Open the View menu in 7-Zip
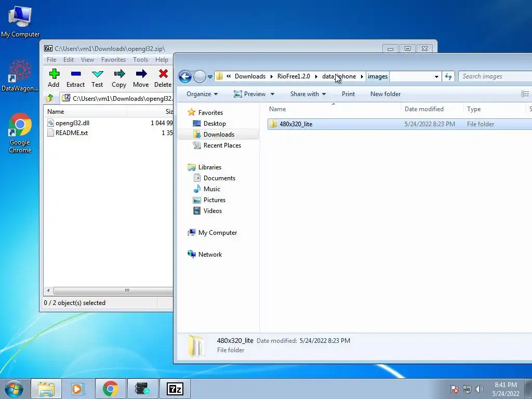 pyautogui.click(x=87, y=60)
